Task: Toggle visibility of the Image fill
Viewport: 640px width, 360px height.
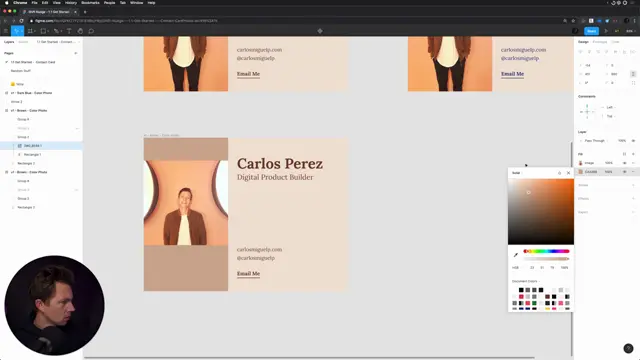Action: (x=624, y=163)
